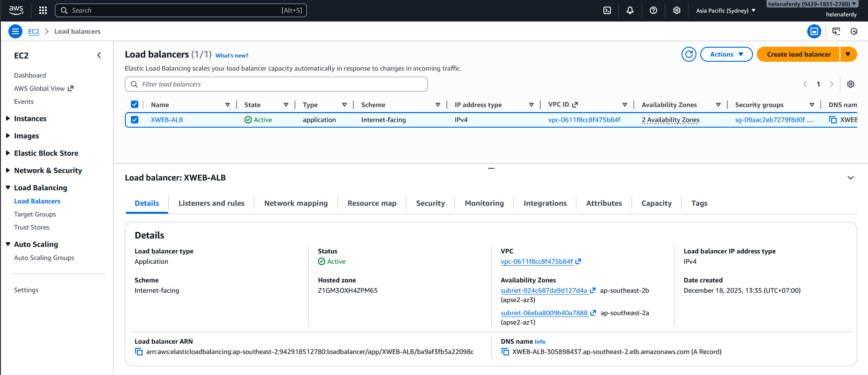Launch CloudShell from the top bar

click(x=607, y=10)
